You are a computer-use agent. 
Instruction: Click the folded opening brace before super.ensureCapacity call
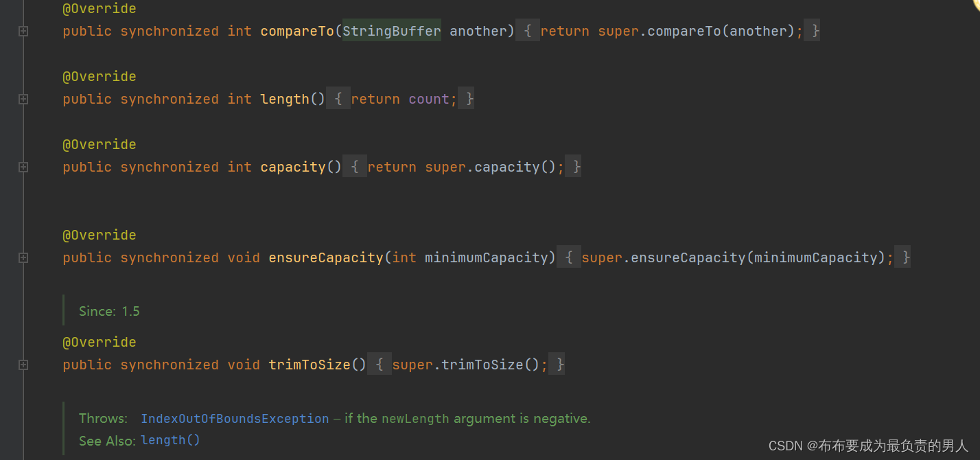point(569,257)
